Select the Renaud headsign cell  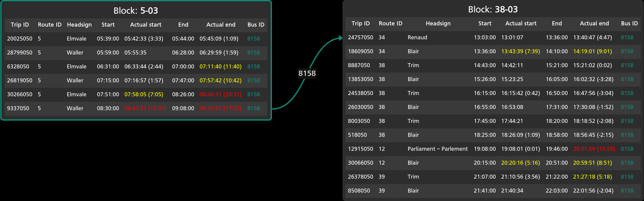[x=417, y=38]
